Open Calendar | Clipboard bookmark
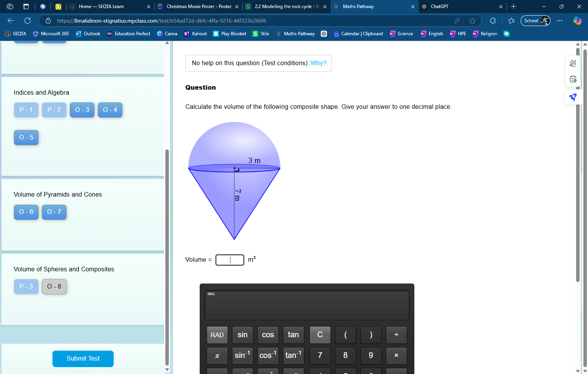Image resolution: width=588 pixels, height=374 pixels. 358,34
